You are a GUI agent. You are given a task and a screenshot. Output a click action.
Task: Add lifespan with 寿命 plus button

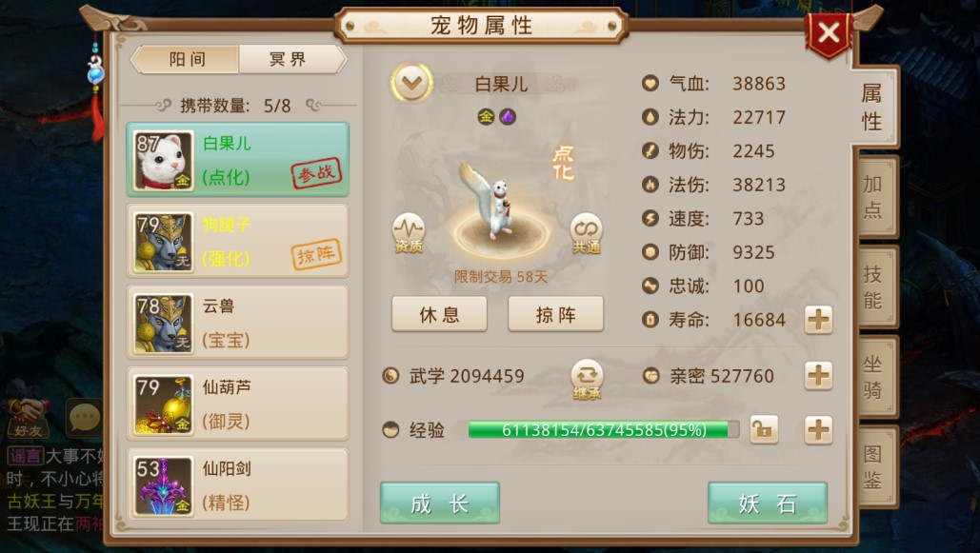click(818, 320)
